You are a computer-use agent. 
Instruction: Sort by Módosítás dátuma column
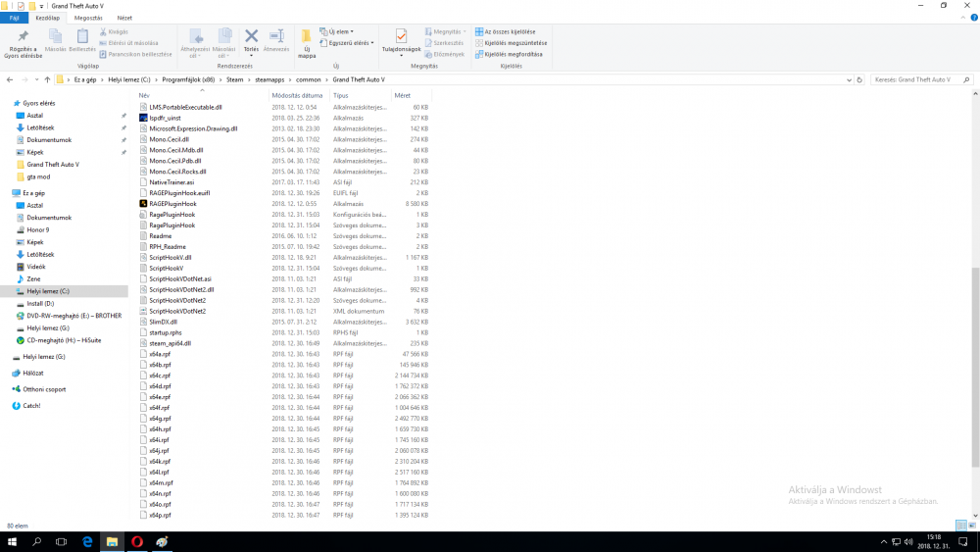298,96
